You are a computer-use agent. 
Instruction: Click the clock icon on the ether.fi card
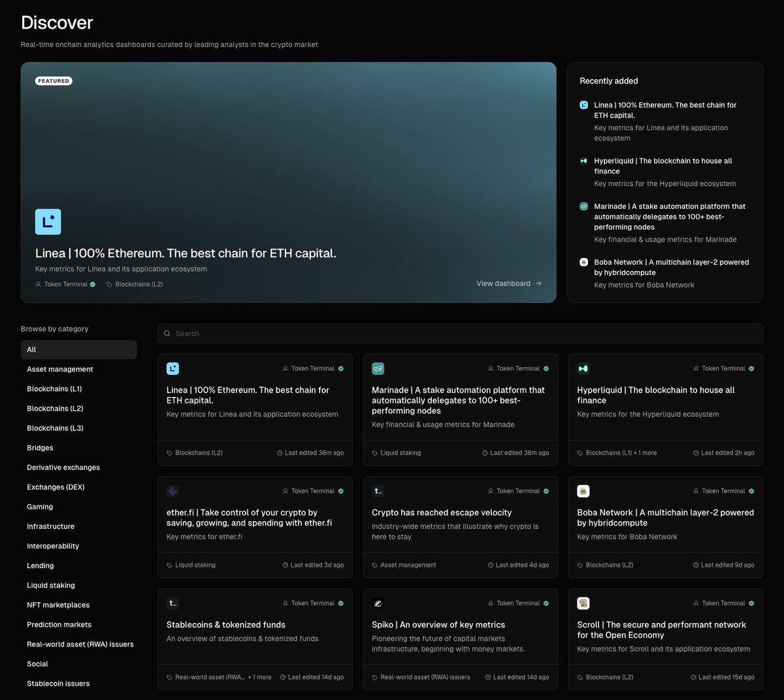(286, 565)
